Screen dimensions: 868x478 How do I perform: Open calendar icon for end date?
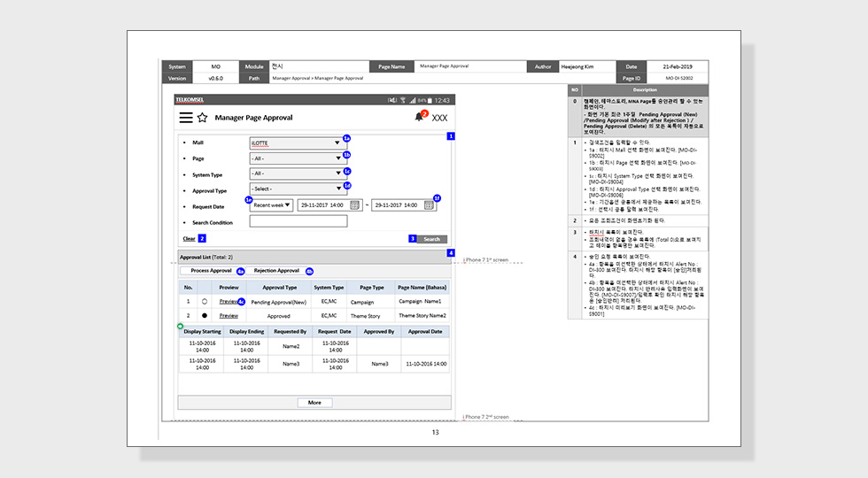429,205
